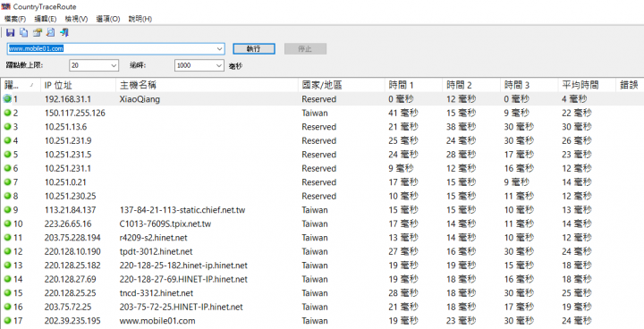Select IP address 202.39.235.195
Viewport: 644px width, 329px height.
(x=72, y=321)
